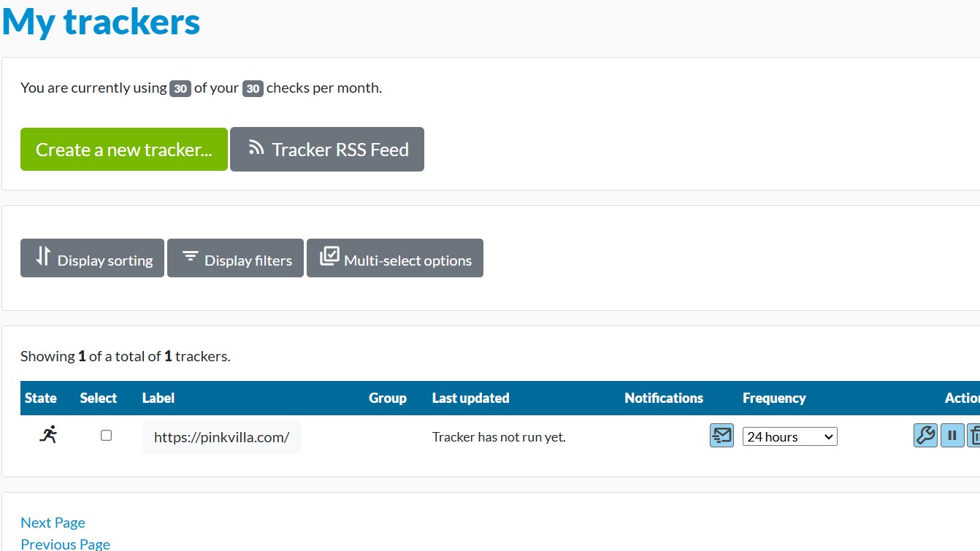The width and height of the screenshot is (980, 551).
Task: Show the Display sorting options
Action: coord(92,258)
